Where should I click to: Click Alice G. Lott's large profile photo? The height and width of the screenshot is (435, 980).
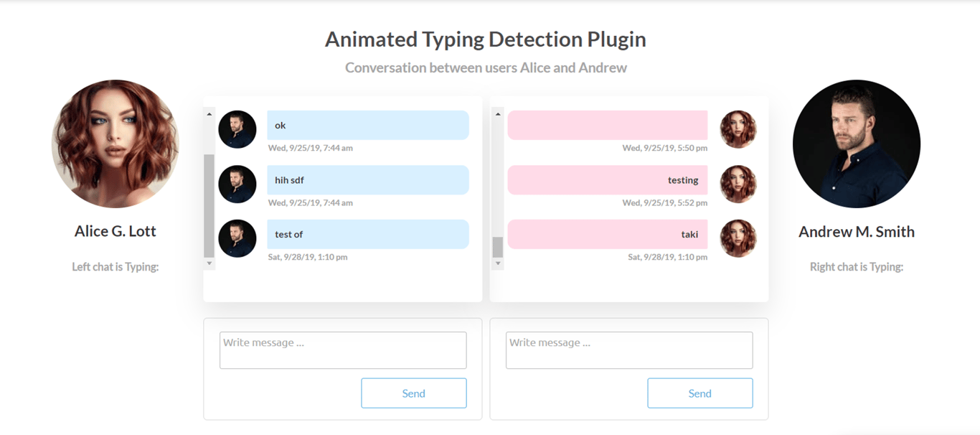click(116, 144)
